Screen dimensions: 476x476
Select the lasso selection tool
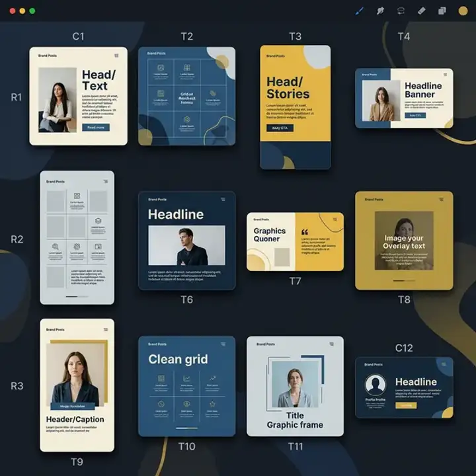pos(401,11)
